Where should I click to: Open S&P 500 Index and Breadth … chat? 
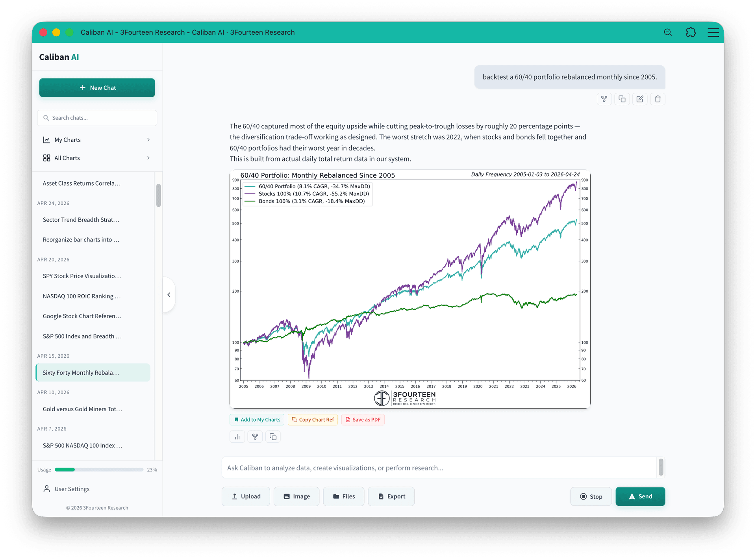[x=93, y=336]
